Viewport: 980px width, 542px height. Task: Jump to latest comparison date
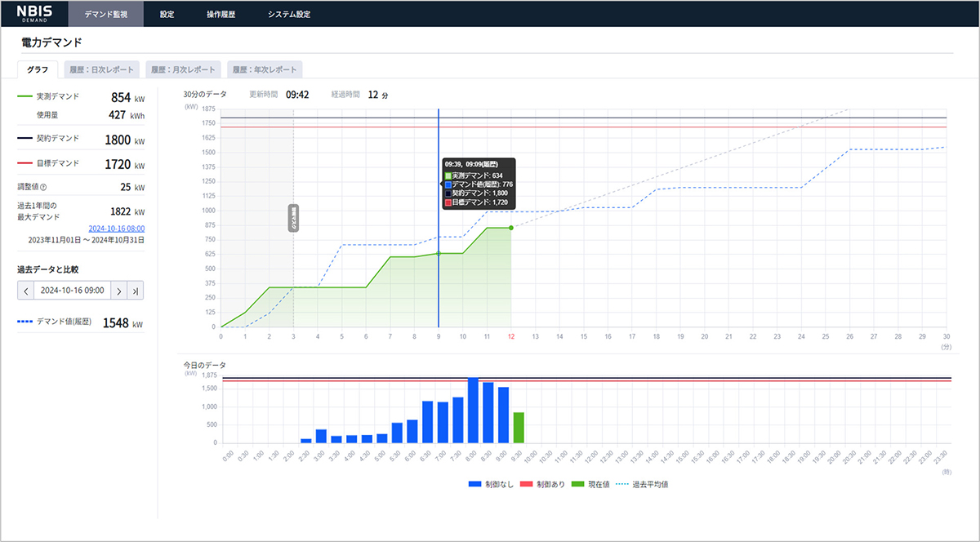[136, 291]
